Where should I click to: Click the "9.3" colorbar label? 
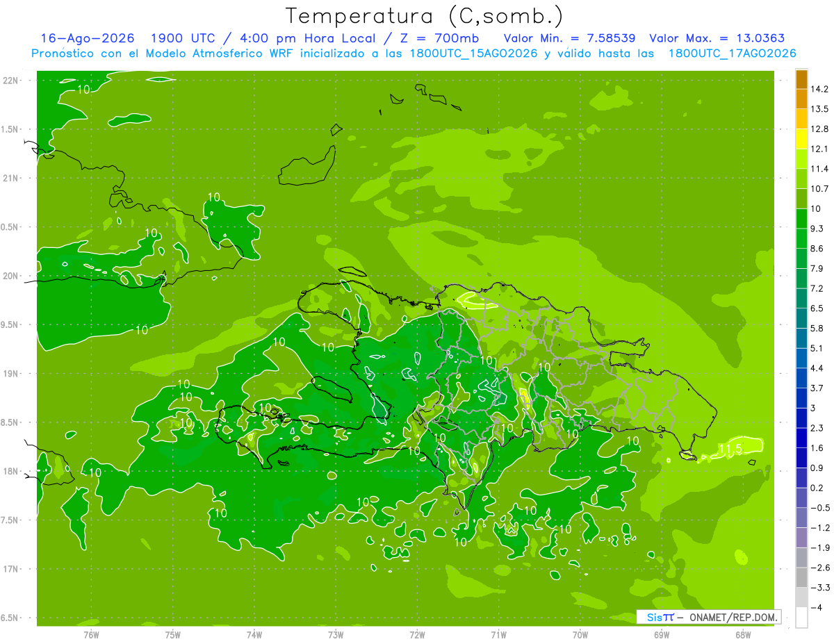(817, 229)
